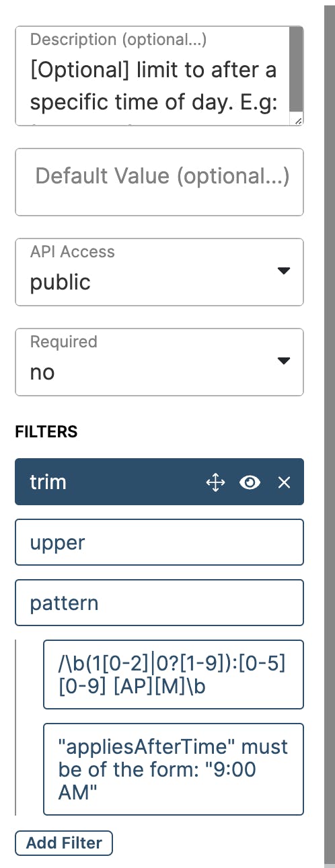The height and width of the screenshot is (868, 335).
Task: Click the Add Filter button
Action: tap(64, 843)
